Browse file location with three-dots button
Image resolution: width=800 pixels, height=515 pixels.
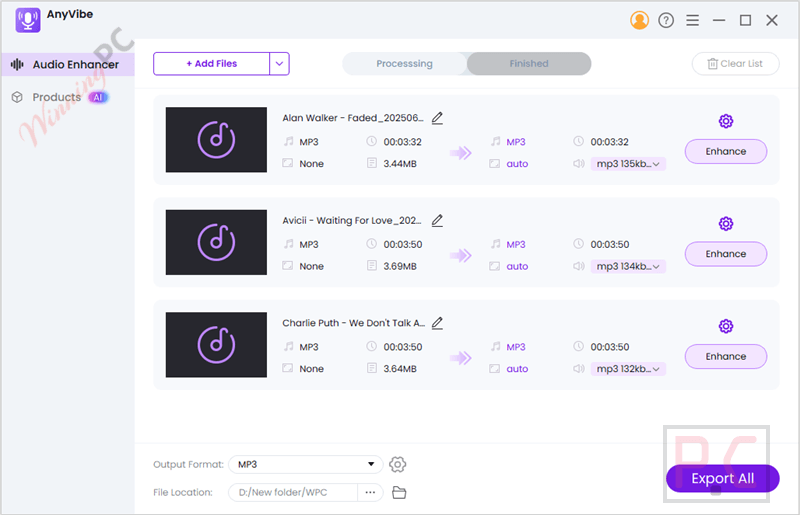[x=370, y=493]
